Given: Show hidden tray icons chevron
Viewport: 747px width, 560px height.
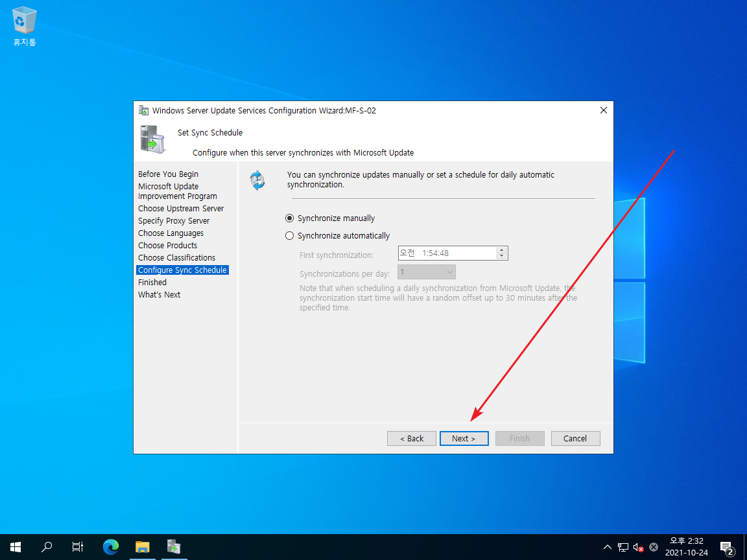Looking at the screenshot, I should coord(607,547).
